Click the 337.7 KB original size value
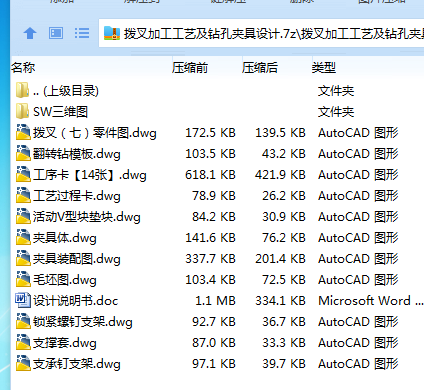Viewport: 424px width, 390px height. pyautogui.click(x=210, y=259)
